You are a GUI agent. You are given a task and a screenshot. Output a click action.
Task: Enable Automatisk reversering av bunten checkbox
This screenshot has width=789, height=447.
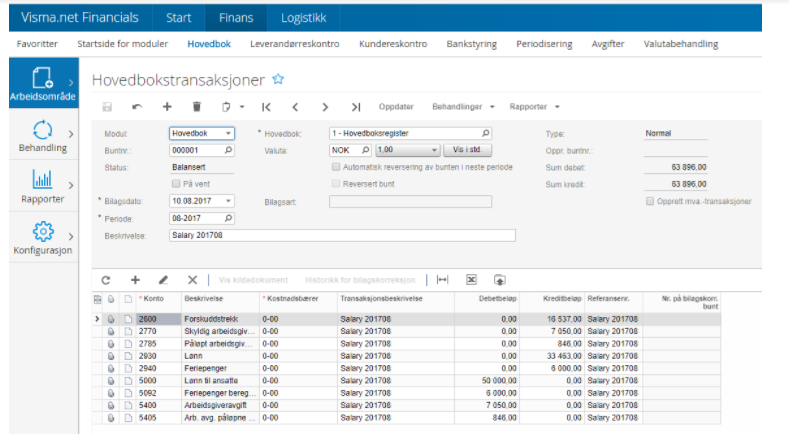[x=335, y=167]
